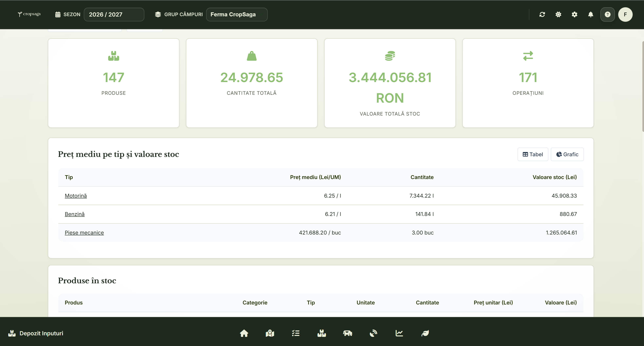
Task: Open leaf icon in bottom bar
Action: 425,333
